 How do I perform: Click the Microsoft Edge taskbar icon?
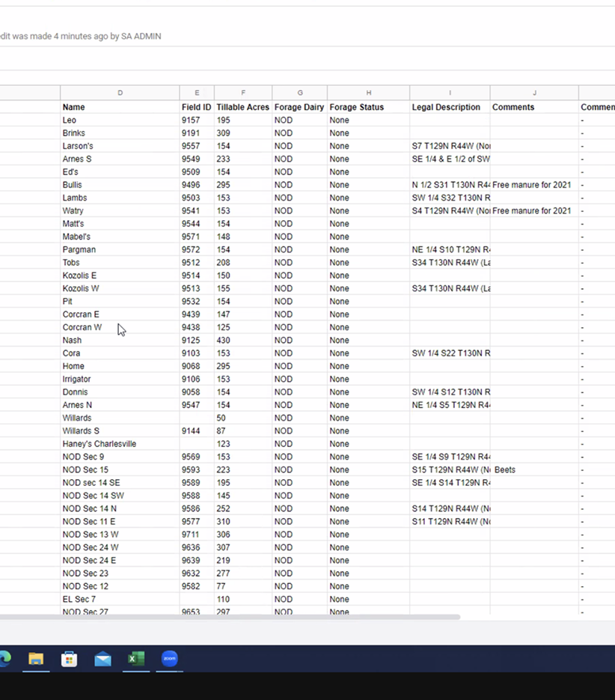pyautogui.click(x=4, y=659)
